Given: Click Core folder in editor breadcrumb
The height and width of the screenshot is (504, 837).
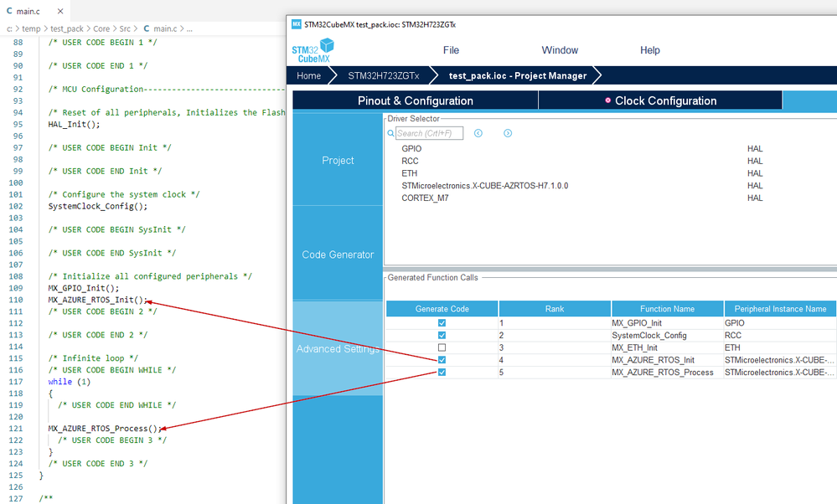Looking at the screenshot, I should [x=101, y=28].
